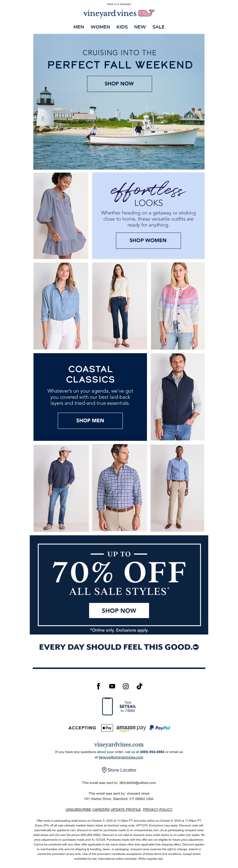Image resolution: width=238 pixels, height=868 pixels.
Task: Click the phone icon beside Text SETSAIL
Action: (107, 706)
